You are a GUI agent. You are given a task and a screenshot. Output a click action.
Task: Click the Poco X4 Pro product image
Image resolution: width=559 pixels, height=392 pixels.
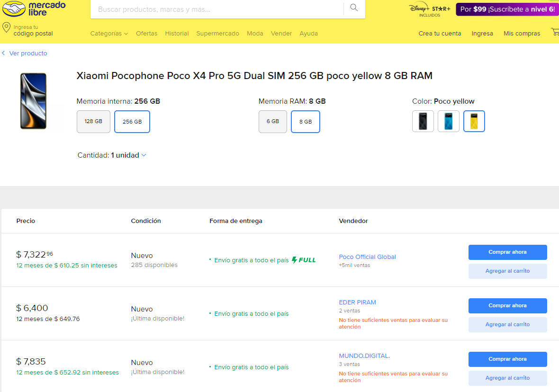click(33, 101)
